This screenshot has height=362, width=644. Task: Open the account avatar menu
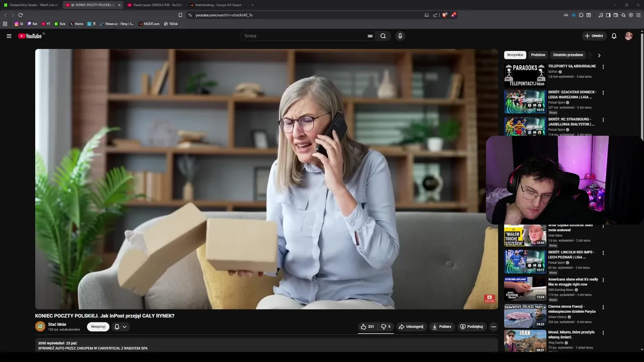pyautogui.click(x=628, y=36)
